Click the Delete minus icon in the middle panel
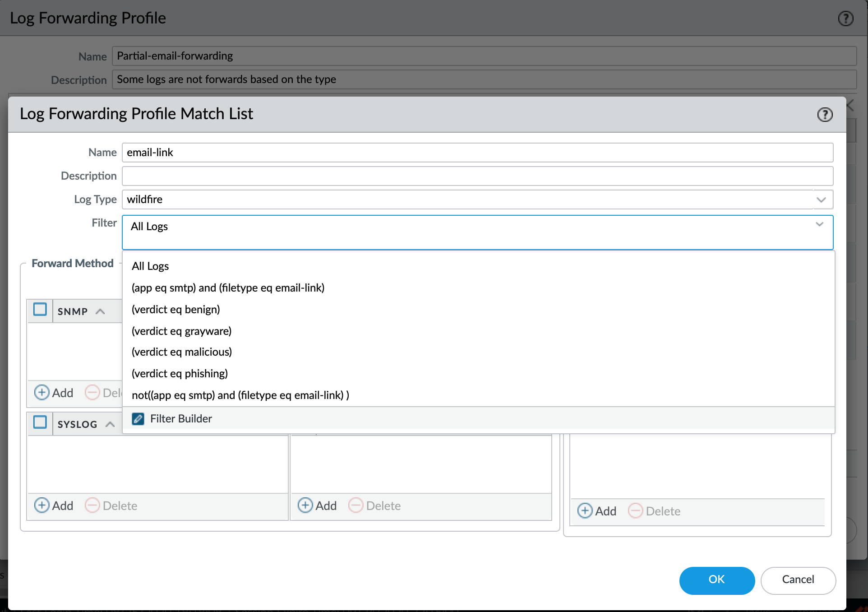The image size is (868, 612). (x=356, y=505)
